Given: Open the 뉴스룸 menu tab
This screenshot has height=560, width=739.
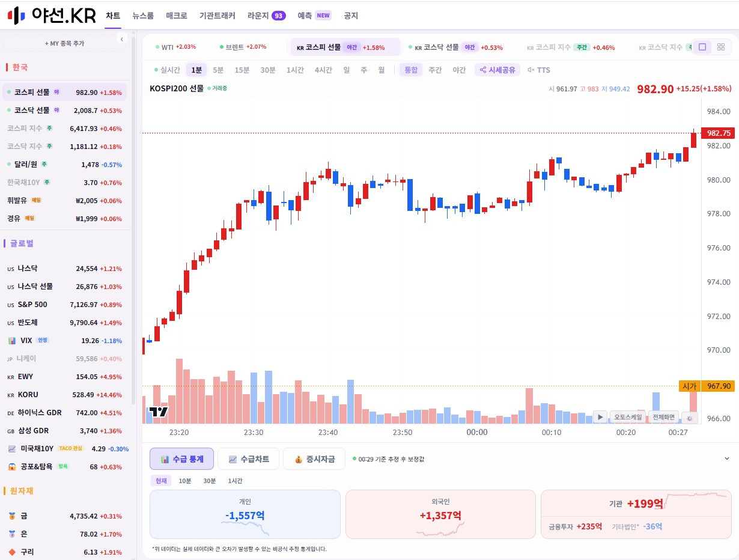Looking at the screenshot, I should pos(143,16).
